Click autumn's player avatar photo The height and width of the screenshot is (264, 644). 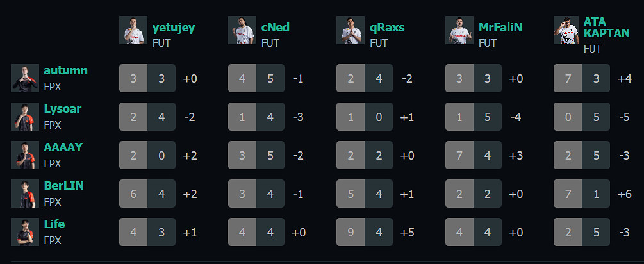[x=25, y=78]
